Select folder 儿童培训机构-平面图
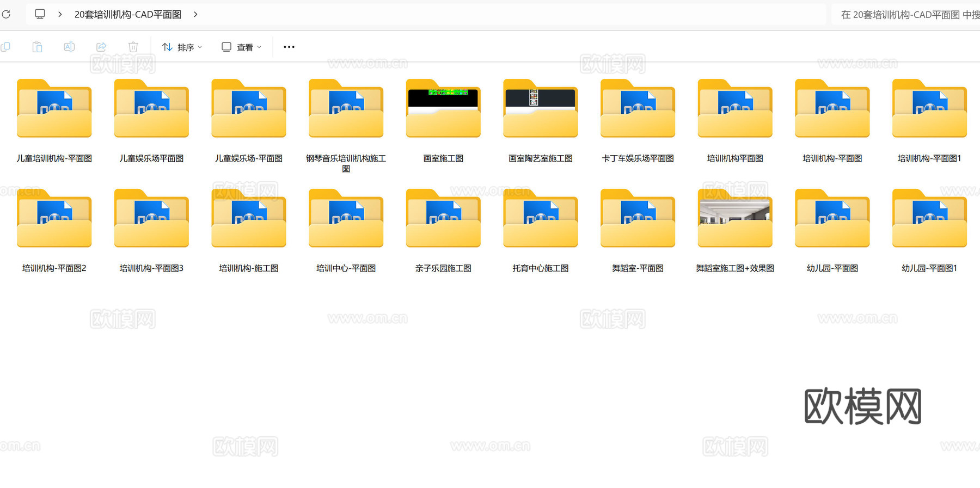This screenshot has width=980, height=488. (x=54, y=121)
